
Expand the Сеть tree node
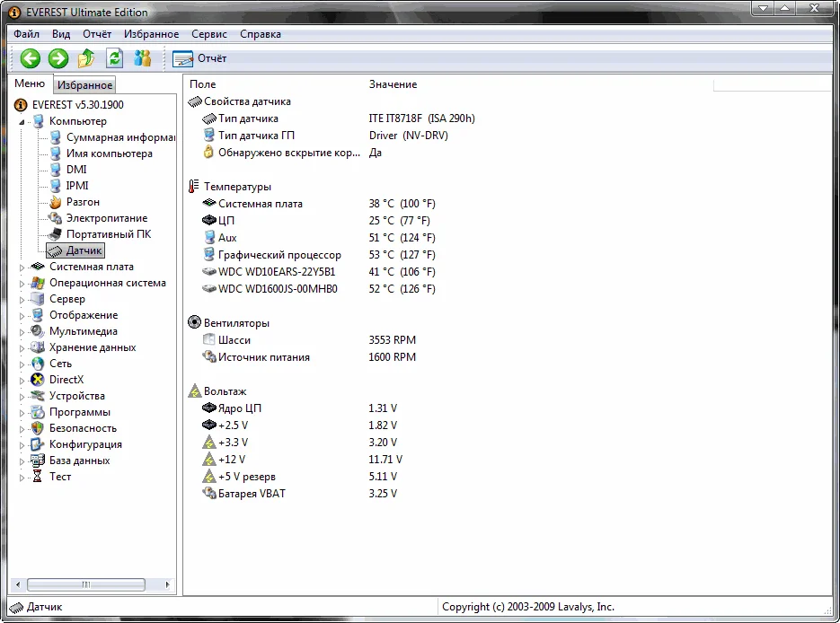pyautogui.click(x=22, y=364)
